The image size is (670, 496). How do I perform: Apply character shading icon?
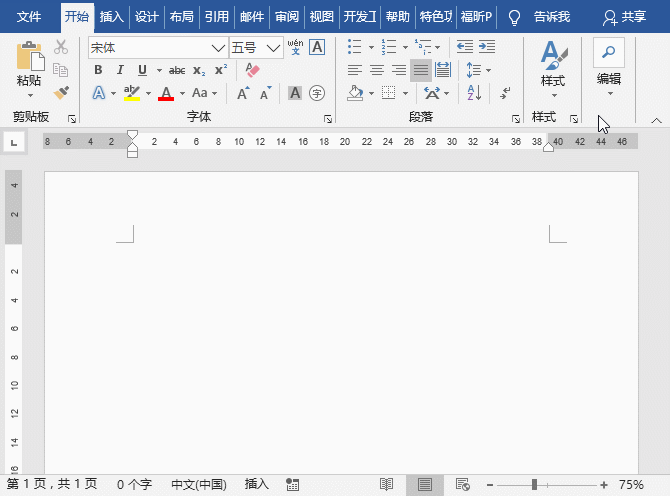295,93
